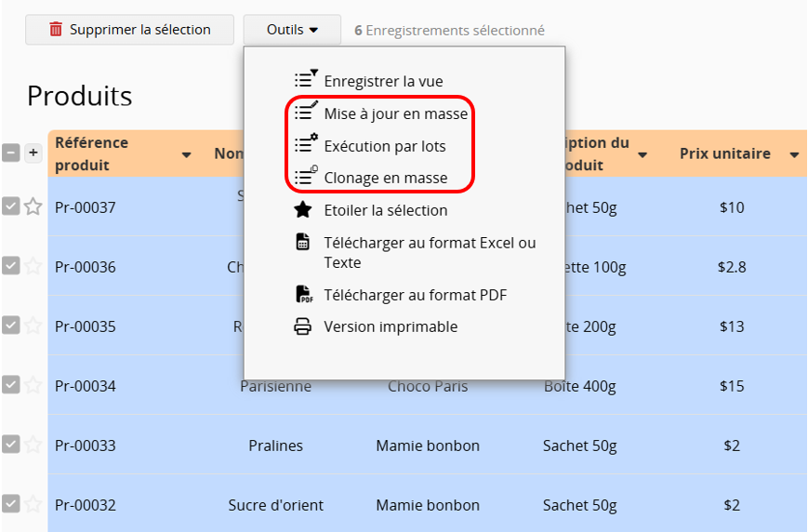Click the Exécution par lots gear icon
Image resolution: width=808 pixels, height=532 pixels.
(305, 145)
